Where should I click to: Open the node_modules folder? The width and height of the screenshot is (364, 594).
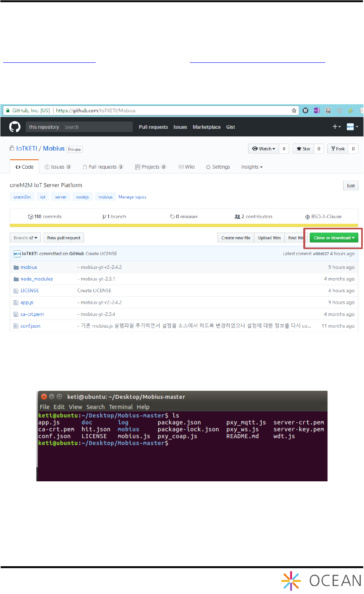point(37,279)
